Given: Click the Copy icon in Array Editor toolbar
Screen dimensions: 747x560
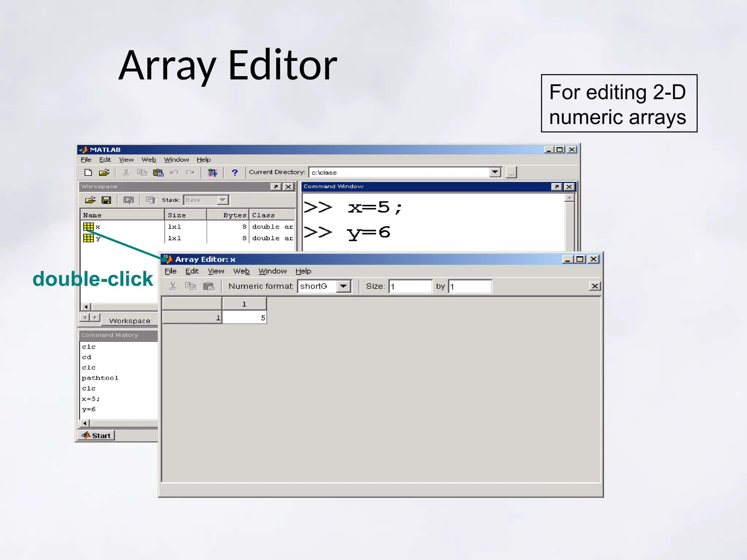Looking at the screenshot, I should pyautogui.click(x=191, y=286).
